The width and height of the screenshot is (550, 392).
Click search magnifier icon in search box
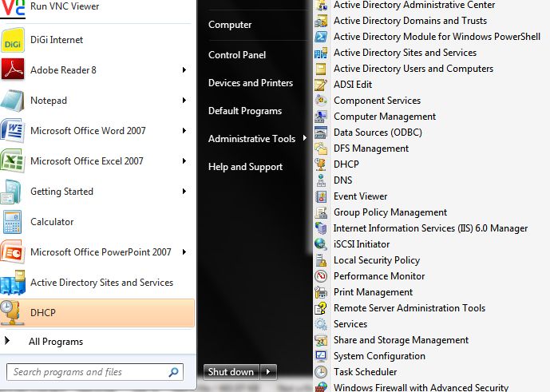click(x=174, y=372)
